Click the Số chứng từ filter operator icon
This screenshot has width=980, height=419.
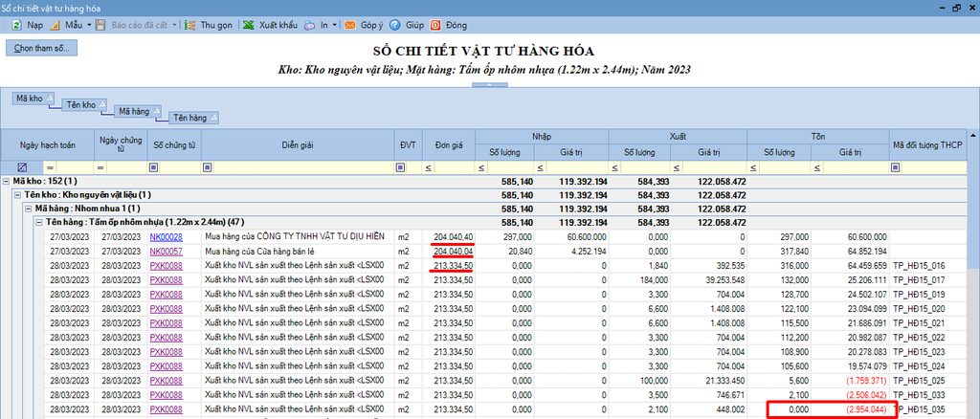[x=153, y=167]
